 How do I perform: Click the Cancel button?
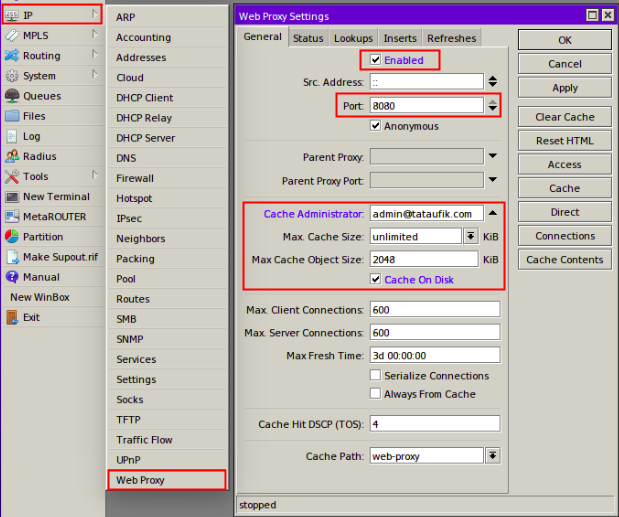pos(565,64)
